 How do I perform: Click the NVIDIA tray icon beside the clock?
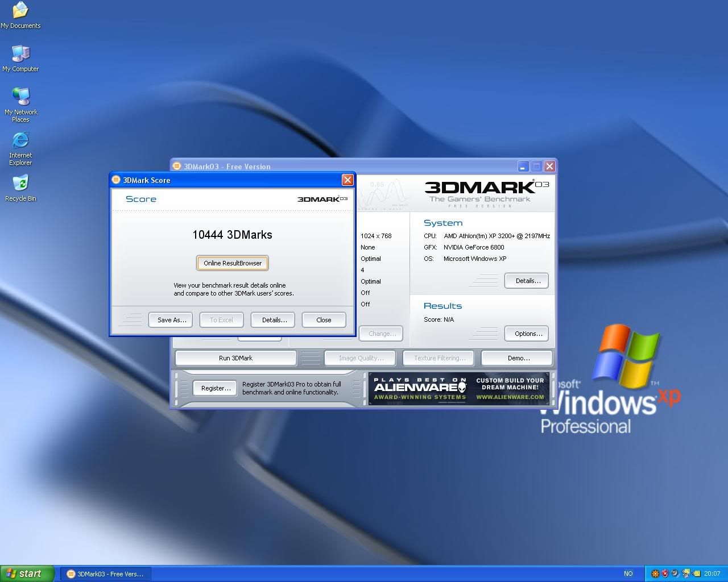pos(696,573)
